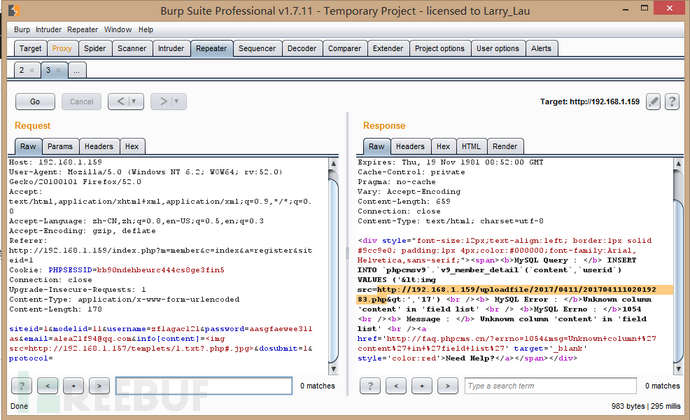Open Repeater help question-mark icon
The image size is (690, 420).
click(672, 102)
